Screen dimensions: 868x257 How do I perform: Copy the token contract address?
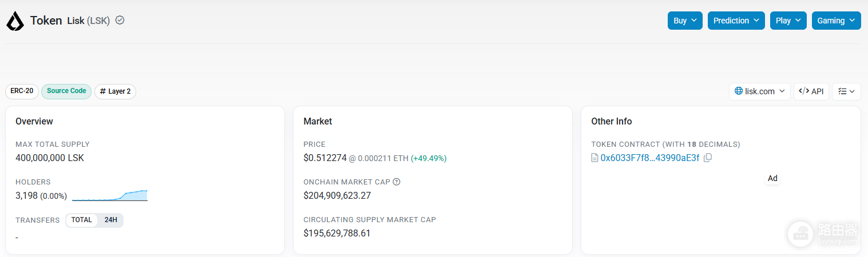click(708, 158)
